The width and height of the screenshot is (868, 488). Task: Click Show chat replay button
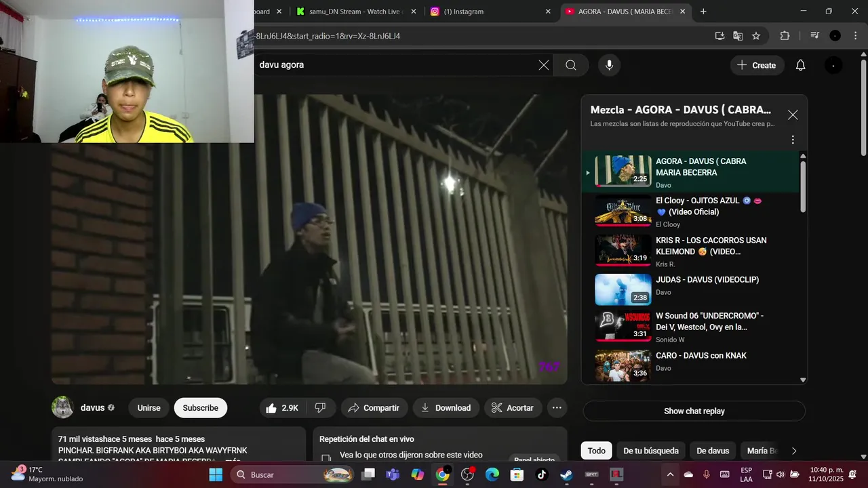[694, 411]
